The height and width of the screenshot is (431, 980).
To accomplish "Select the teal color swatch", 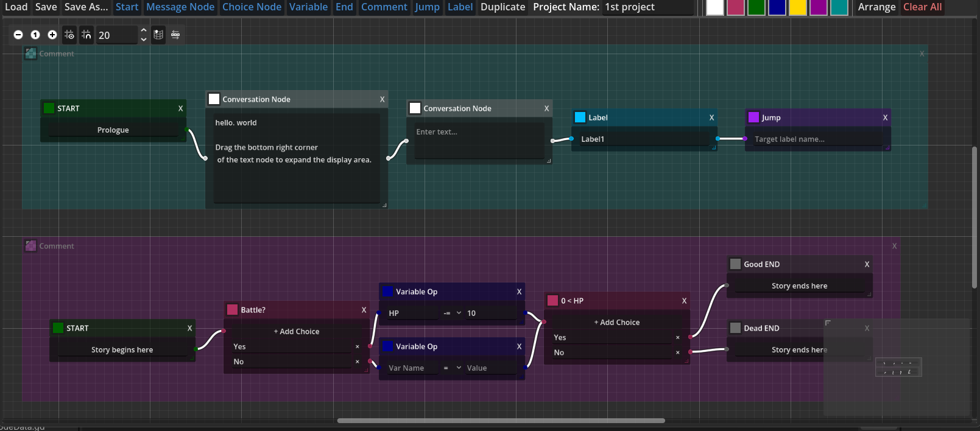I will 839,7.
